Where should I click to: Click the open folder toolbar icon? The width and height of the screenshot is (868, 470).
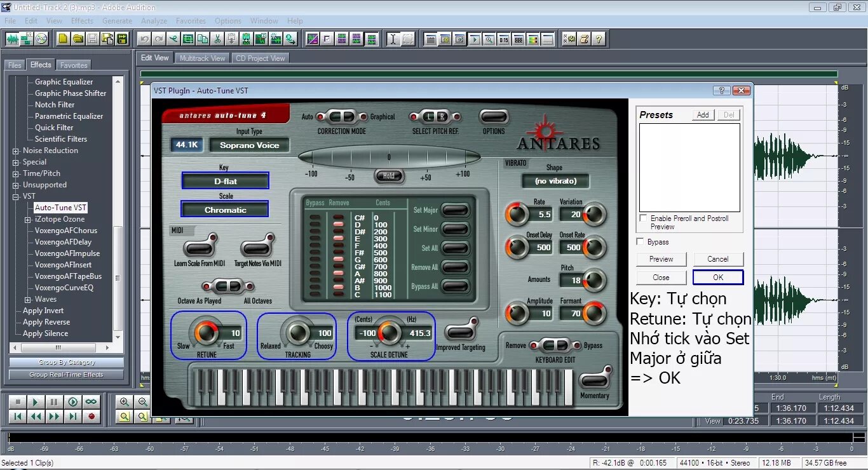tap(78, 39)
